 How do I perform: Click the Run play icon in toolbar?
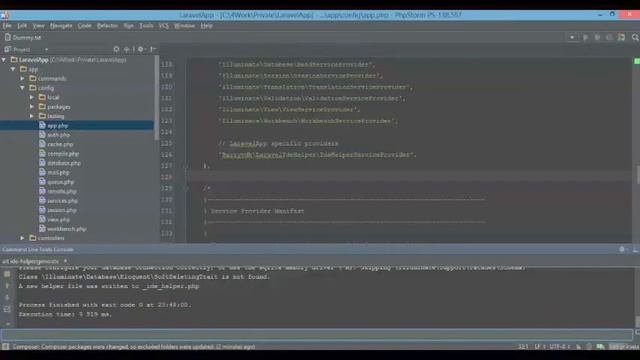pos(585,38)
